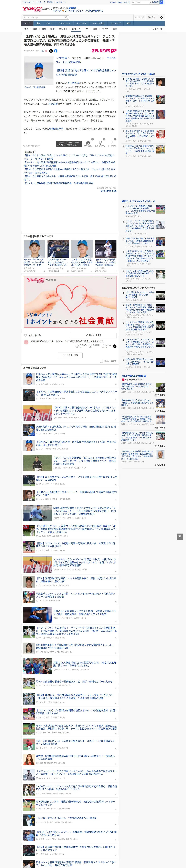The image size is (186, 868).
Task: Share the article on X
Action: click(51, 51)
